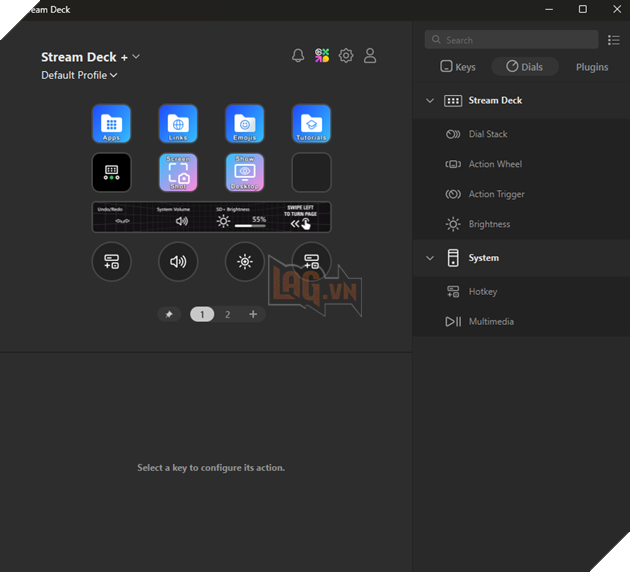Open the Stream Deck + device dropdown
Viewport: 630px width, 572px height.
pyautogui.click(x=90, y=57)
